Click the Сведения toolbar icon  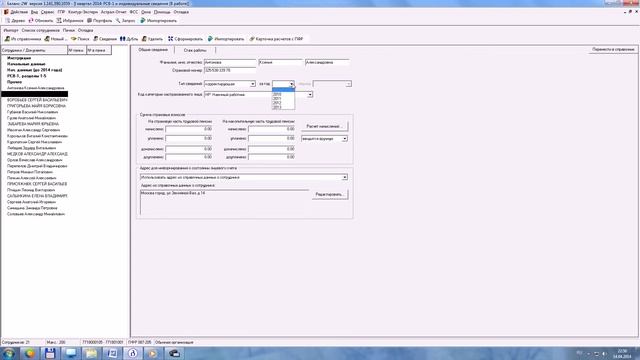click(x=96, y=39)
